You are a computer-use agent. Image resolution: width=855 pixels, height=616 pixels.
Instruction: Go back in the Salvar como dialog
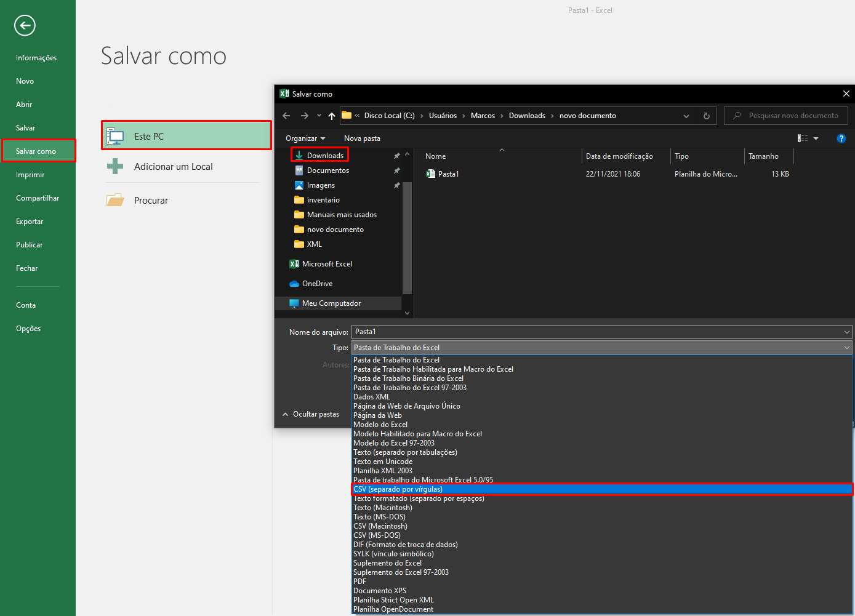click(286, 116)
